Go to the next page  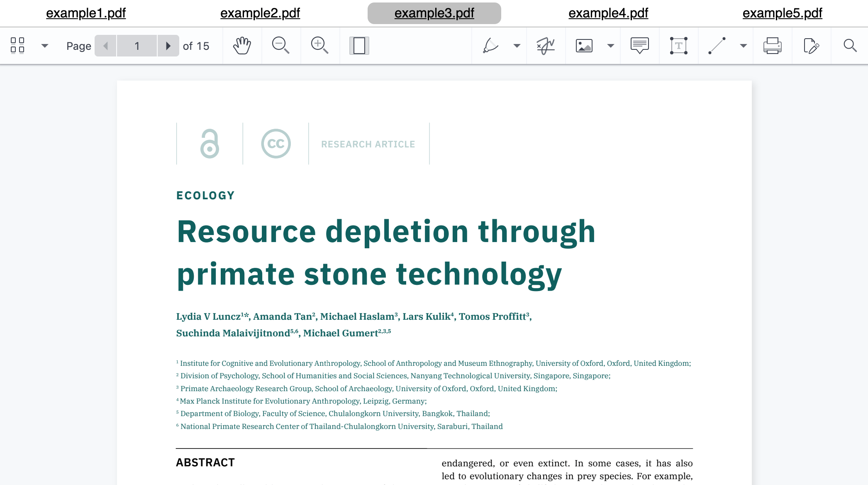(168, 46)
